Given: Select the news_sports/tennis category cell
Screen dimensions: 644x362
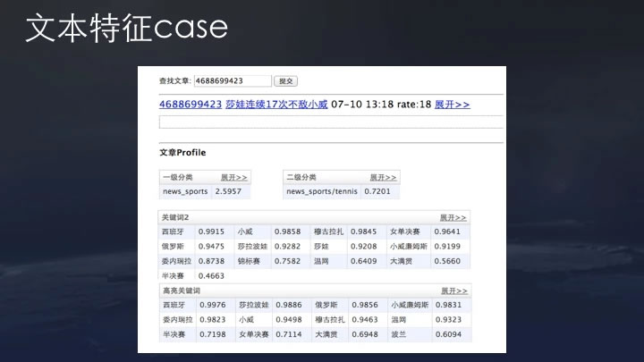Looking at the screenshot, I should (x=322, y=191).
